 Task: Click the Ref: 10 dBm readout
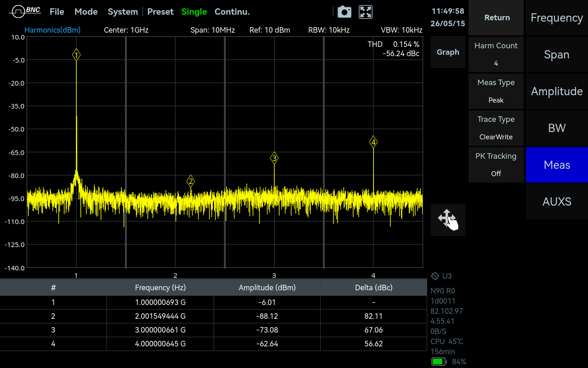pyautogui.click(x=270, y=30)
